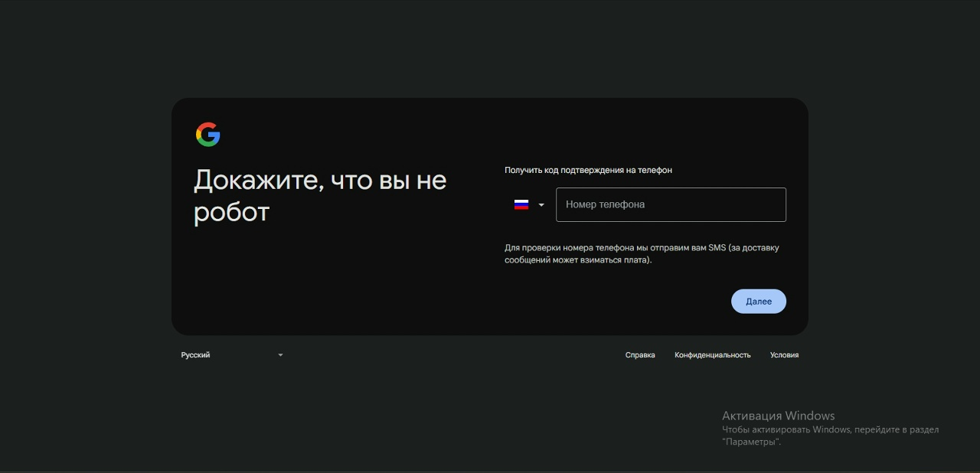Click the Google logo
Viewport: 980px width, 473px height.
coord(208,135)
